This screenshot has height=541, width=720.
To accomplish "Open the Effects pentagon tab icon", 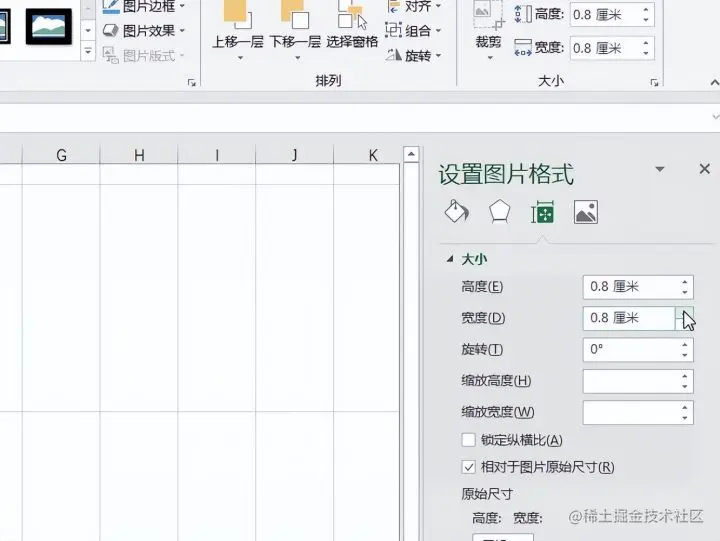I will [x=499, y=212].
